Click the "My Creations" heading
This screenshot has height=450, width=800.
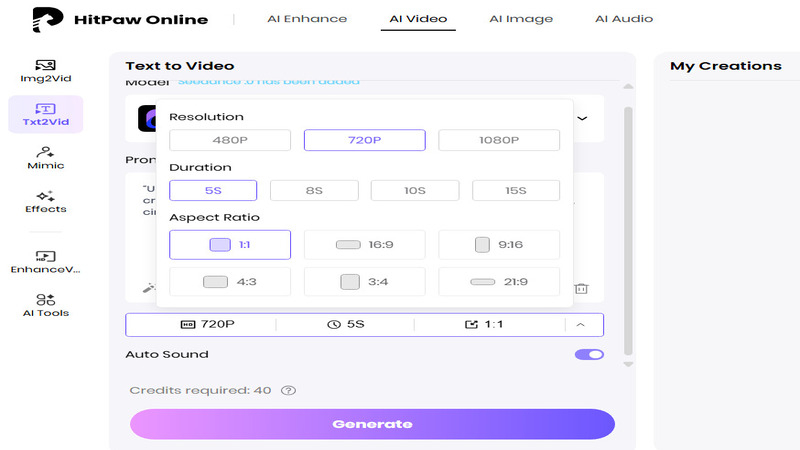(726, 66)
